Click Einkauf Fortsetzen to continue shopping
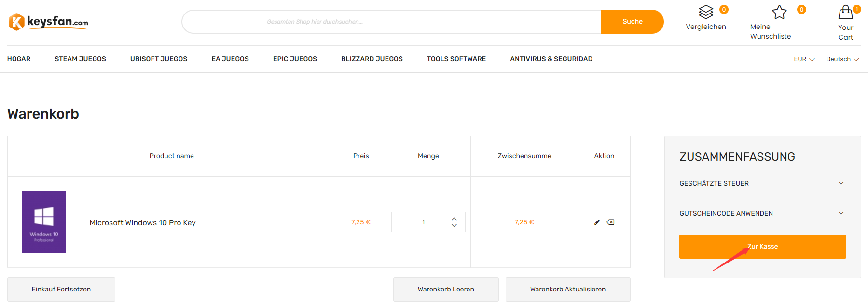This screenshot has width=868, height=304. point(61,290)
